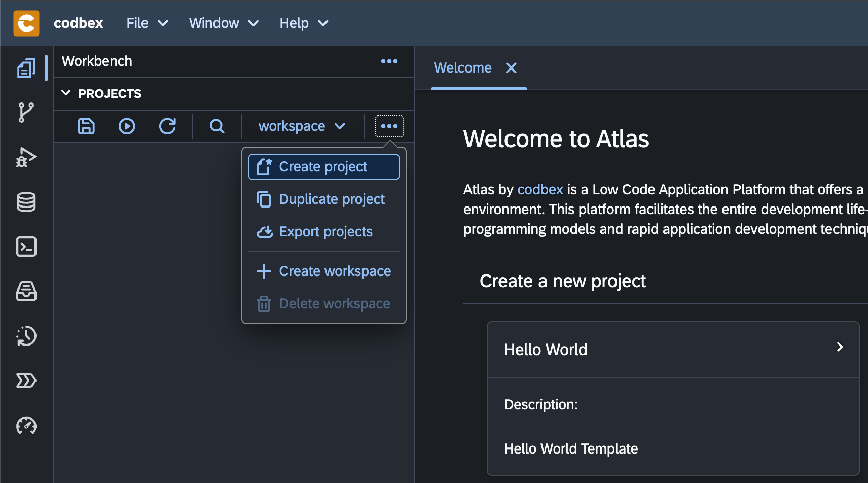Viewport: 868px width, 483px height.
Task: Open the Workbench perspective icon in sidebar
Action: pyautogui.click(x=26, y=68)
